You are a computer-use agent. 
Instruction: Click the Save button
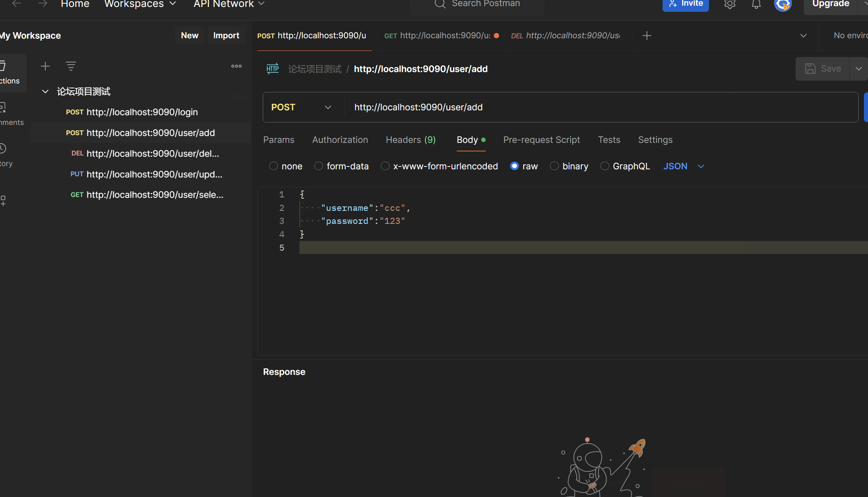pyautogui.click(x=822, y=69)
